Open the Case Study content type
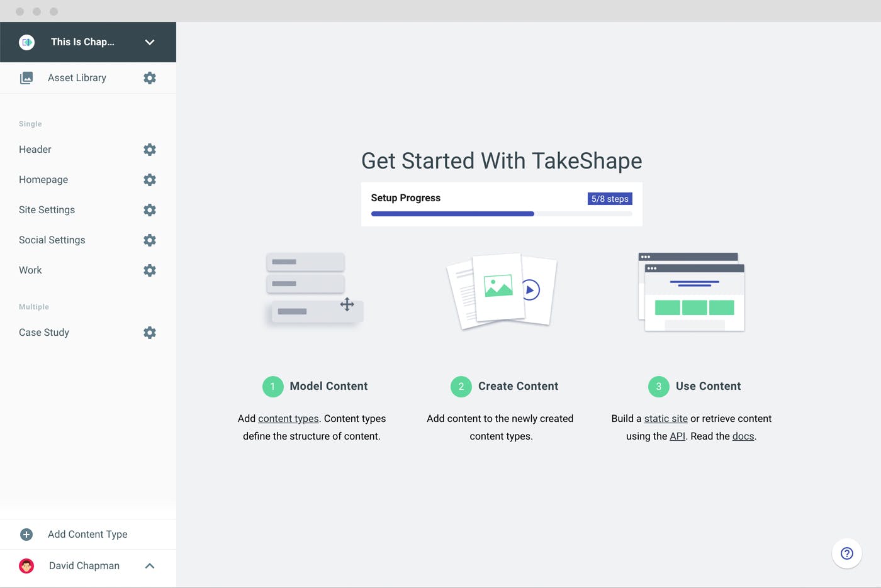Viewport: 881px width, 588px height. click(x=44, y=333)
